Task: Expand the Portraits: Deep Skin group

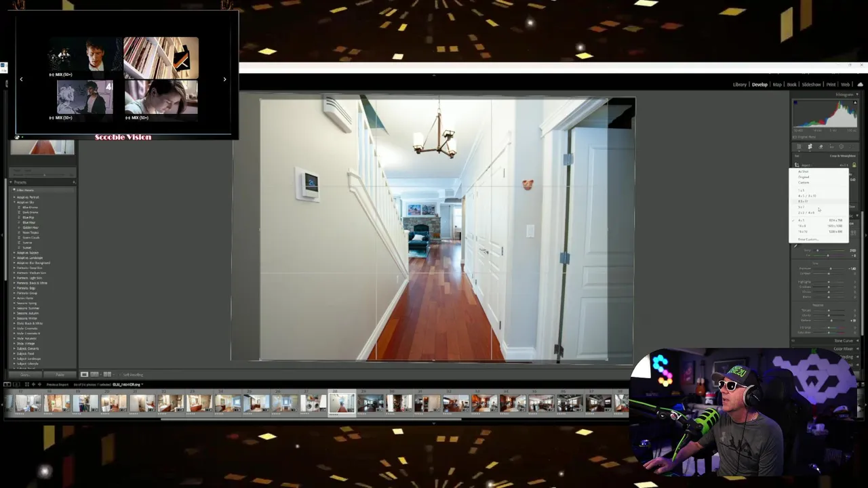Action: tap(14, 268)
